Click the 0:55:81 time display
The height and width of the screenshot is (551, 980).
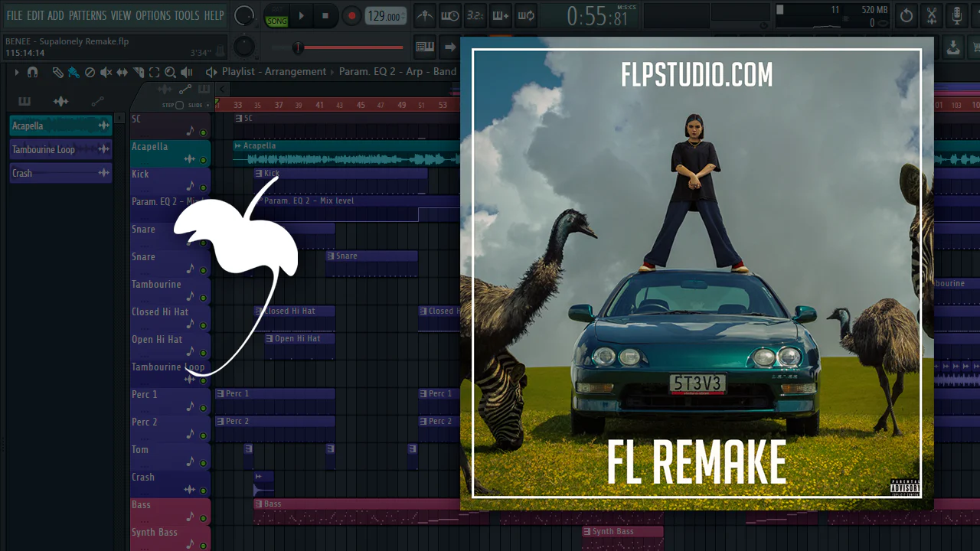[x=597, y=15]
